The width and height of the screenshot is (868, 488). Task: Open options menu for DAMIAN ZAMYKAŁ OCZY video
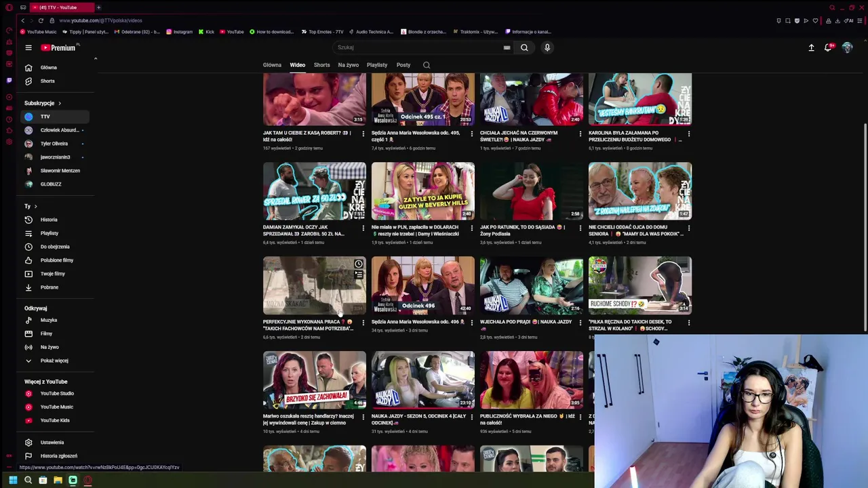(363, 228)
